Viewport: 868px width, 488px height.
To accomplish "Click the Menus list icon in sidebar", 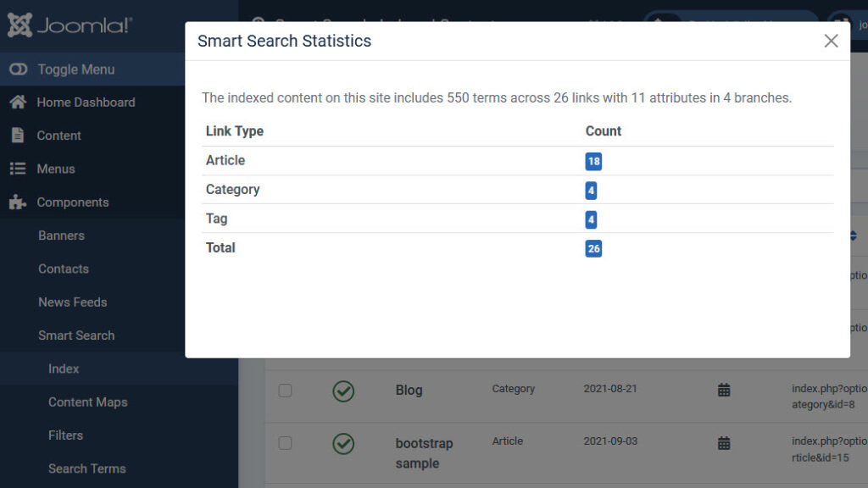I will 18,169.
